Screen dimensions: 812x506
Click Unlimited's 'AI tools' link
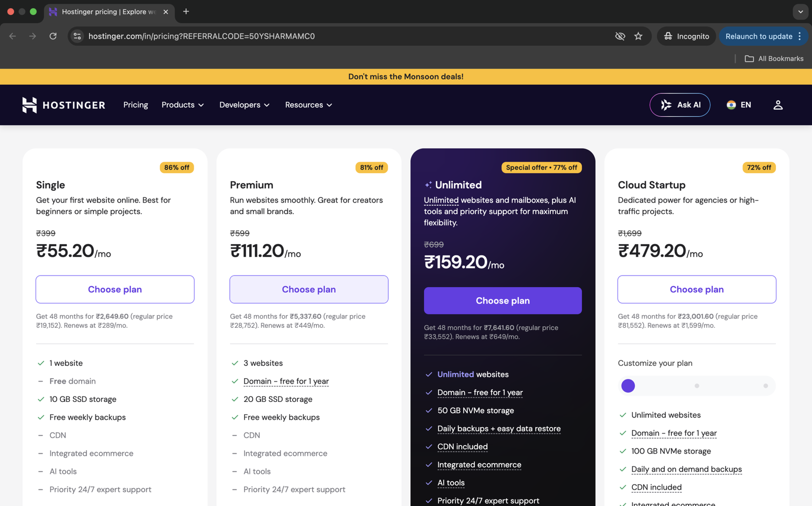click(x=451, y=483)
